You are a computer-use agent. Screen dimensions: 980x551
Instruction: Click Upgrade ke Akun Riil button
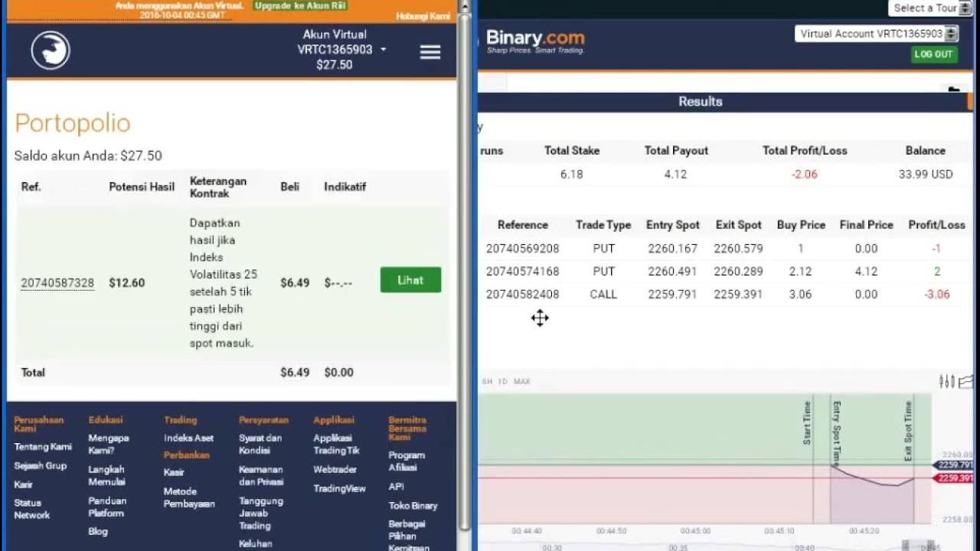[300, 5]
